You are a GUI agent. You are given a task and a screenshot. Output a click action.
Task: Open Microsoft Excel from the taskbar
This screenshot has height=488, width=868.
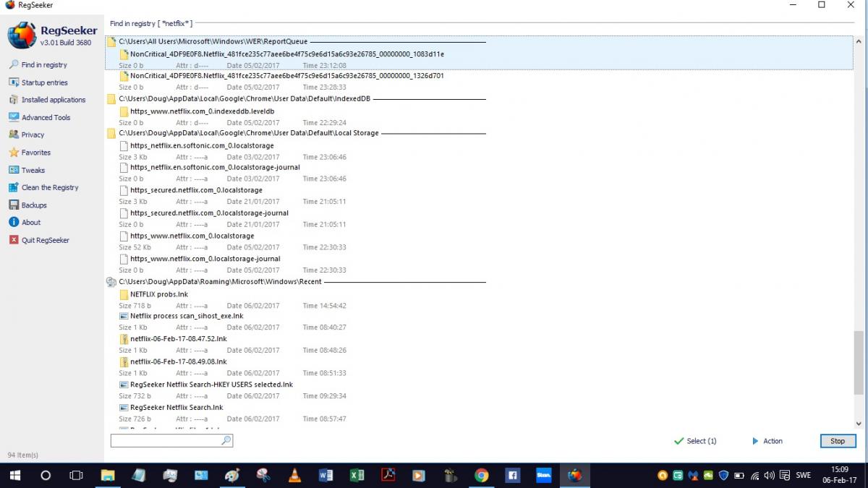[357, 475]
